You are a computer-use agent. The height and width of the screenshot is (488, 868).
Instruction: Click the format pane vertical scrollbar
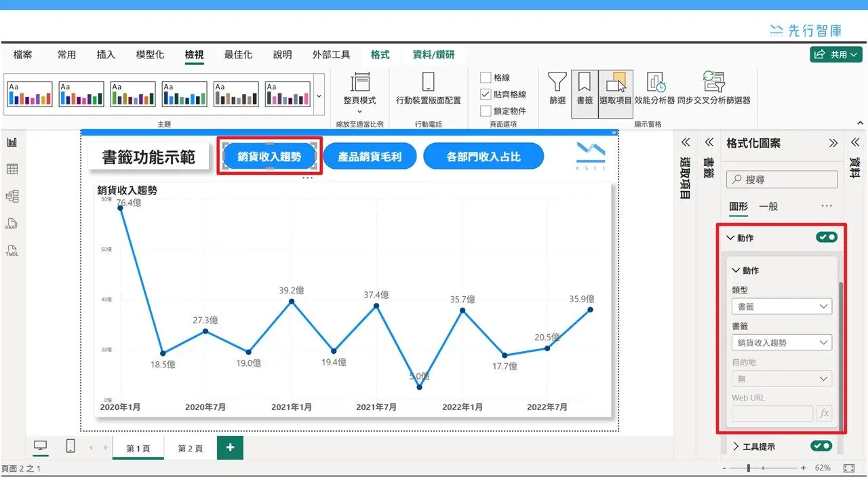(x=842, y=354)
